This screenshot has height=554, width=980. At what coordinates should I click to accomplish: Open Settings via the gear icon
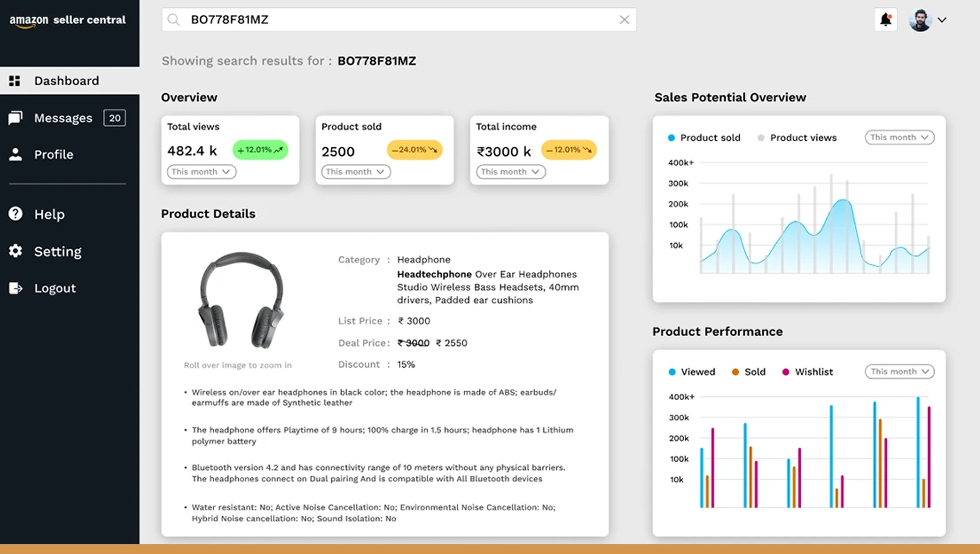15,251
